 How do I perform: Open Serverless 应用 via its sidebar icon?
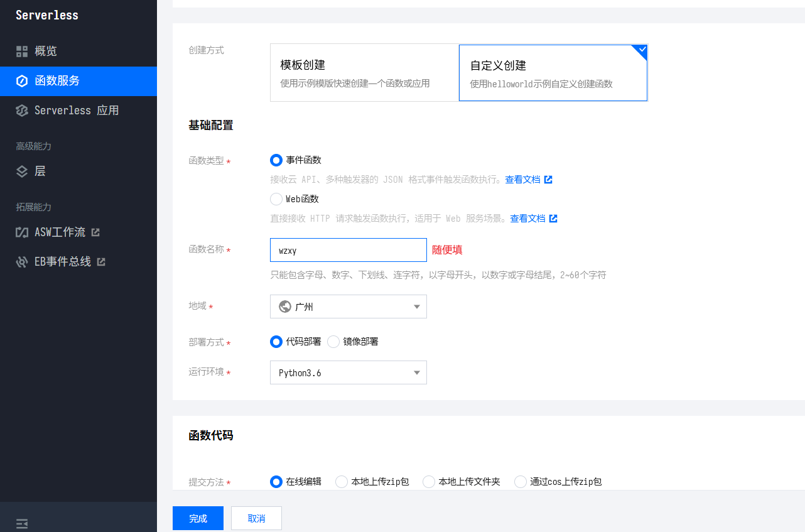23,110
